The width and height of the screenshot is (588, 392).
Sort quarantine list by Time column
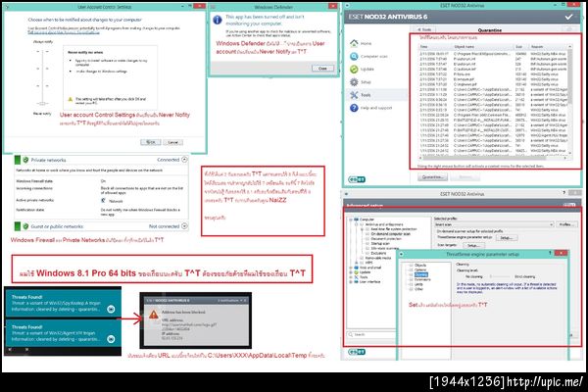[x=436, y=46]
